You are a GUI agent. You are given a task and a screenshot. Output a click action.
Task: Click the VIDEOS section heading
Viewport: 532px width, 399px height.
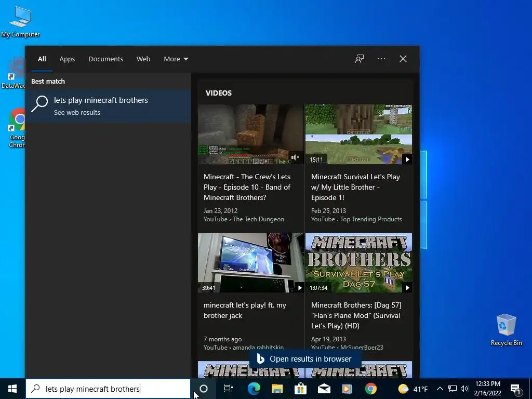(219, 93)
